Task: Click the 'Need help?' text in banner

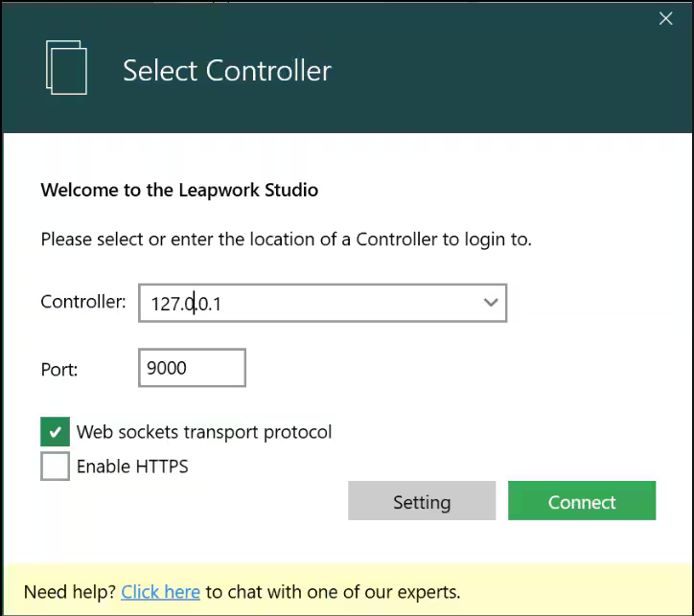Action: tap(69, 591)
